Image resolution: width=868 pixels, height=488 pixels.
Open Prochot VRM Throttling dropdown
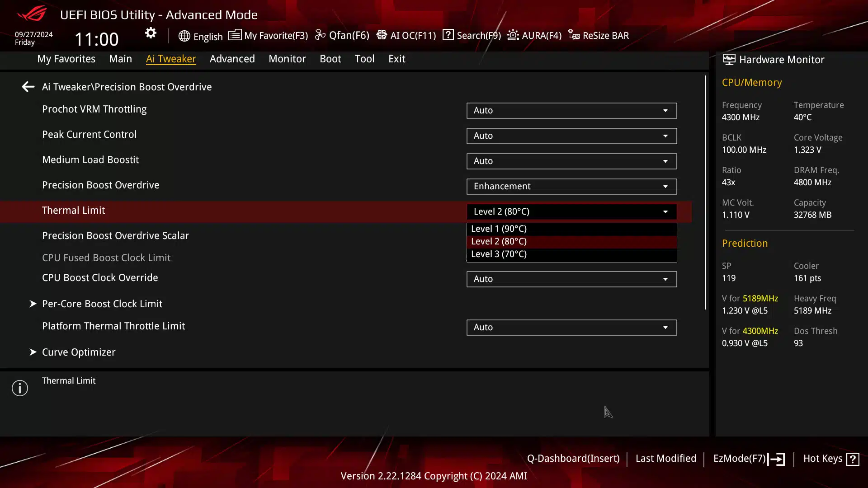pos(571,111)
